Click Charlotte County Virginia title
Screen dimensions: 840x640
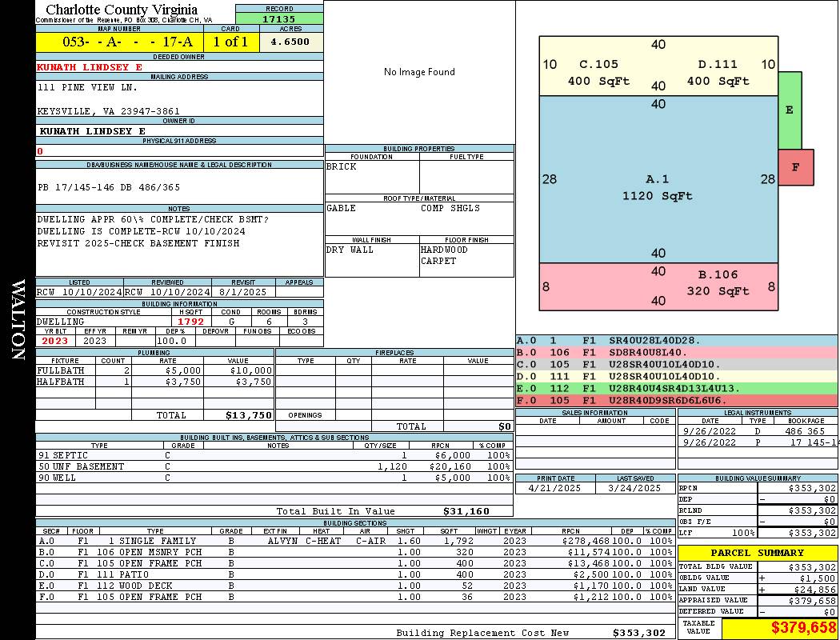122,10
